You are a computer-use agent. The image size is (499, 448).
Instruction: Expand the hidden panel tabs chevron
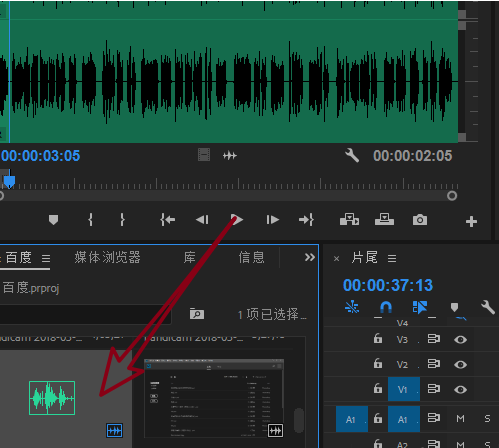pos(310,257)
